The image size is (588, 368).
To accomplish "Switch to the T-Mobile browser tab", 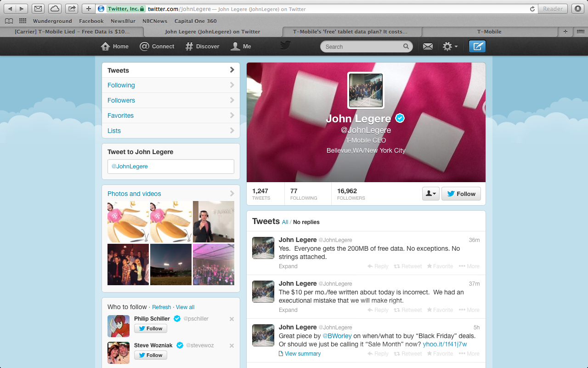I will click(x=489, y=32).
